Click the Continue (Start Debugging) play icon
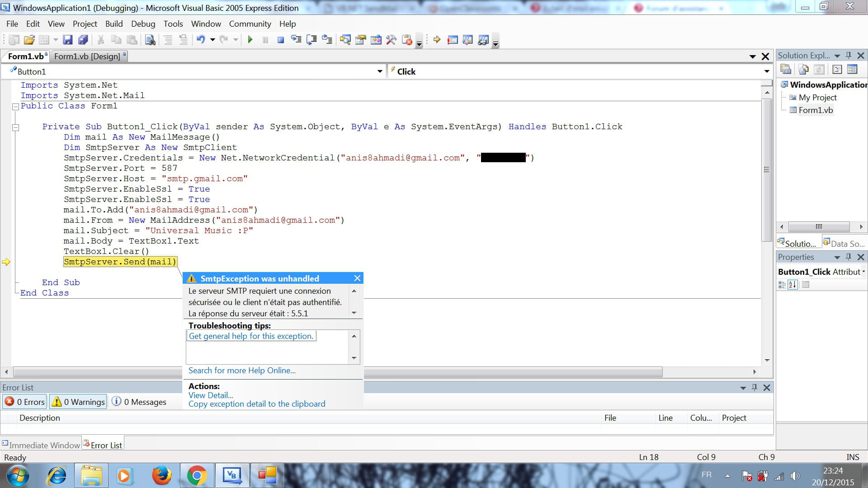This screenshot has height=488, width=868. coord(250,40)
